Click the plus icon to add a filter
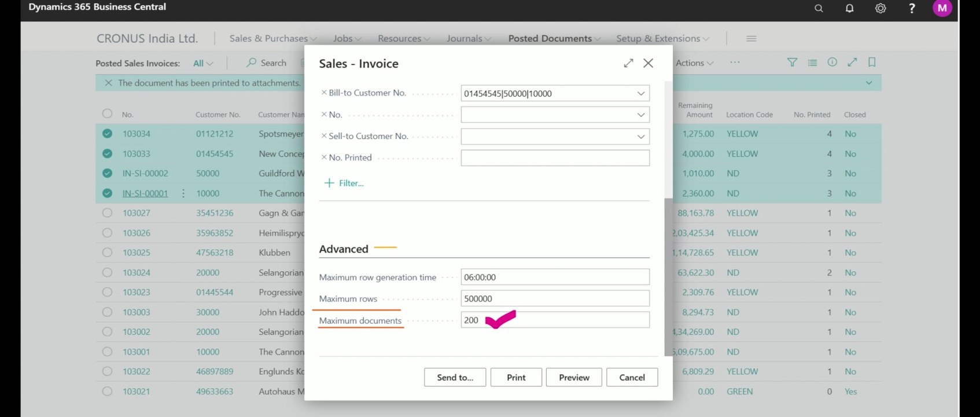980x417 pixels. coord(329,183)
